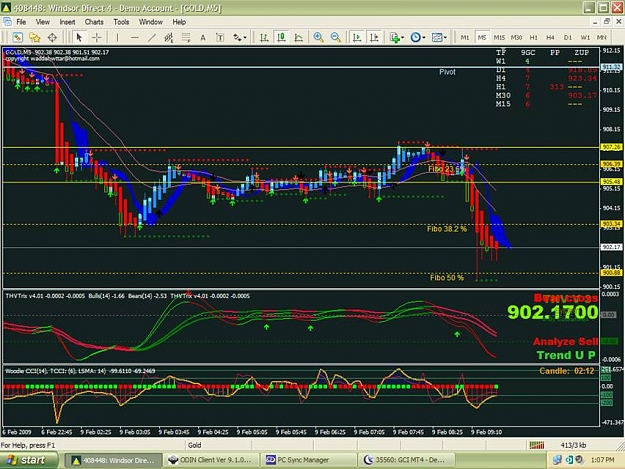Click the 'Candle: 02:12' timer text
Viewport: 625px width, 469px height.
pos(566,371)
